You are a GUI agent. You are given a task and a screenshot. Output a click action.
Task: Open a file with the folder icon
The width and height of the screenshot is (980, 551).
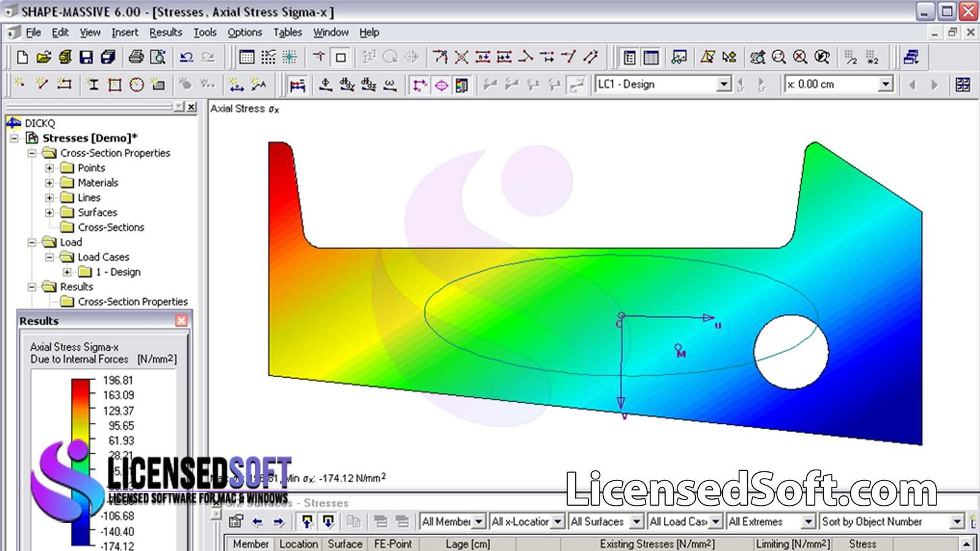(x=43, y=58)
